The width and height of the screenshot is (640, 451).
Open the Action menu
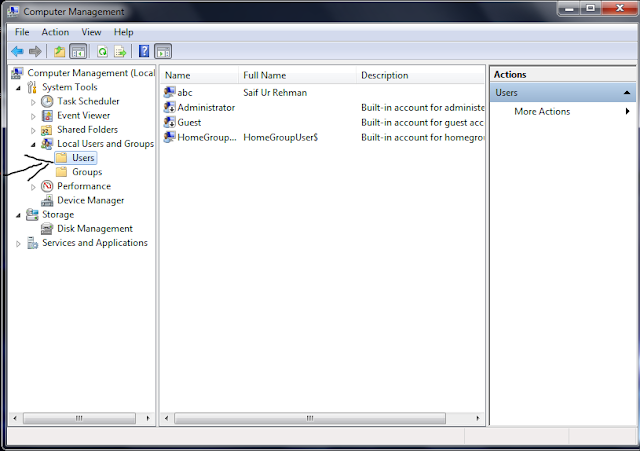(x=55, y=32)
